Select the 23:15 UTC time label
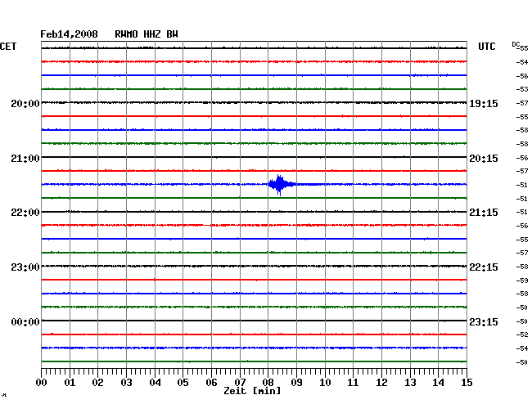This screenshot has height=404, width=532. (x=484, y=321)
